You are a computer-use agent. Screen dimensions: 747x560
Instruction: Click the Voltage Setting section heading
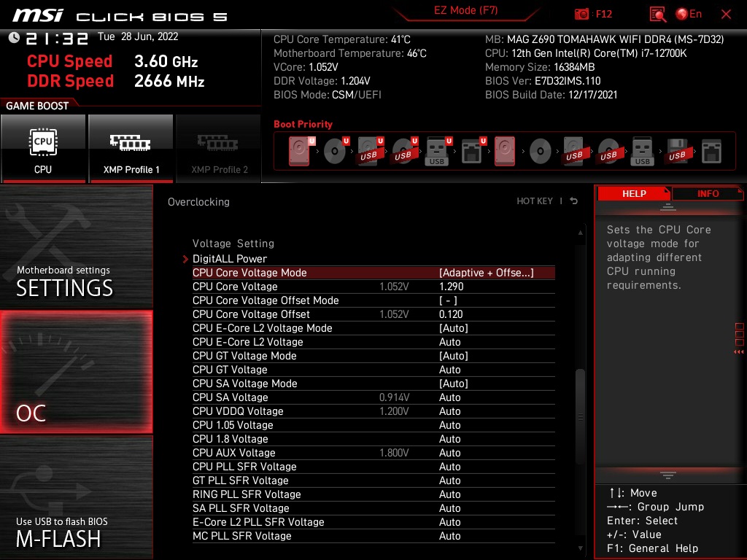(233, 244)
